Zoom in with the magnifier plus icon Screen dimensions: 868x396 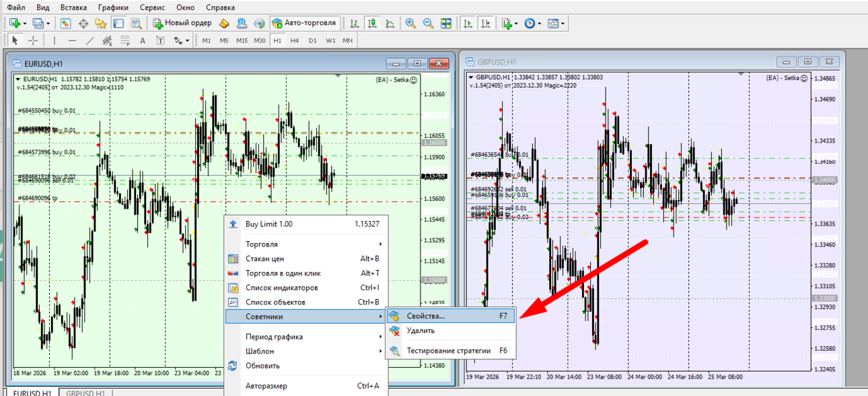410,23
